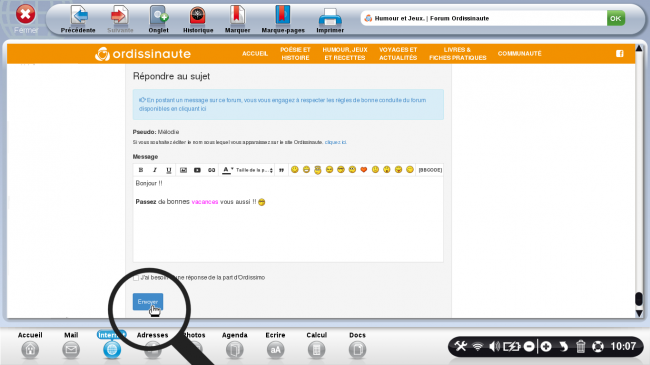The width and height of the screenshot is (650, 365).
Task: Open the Voyages et Actualités menu
Action: coord(398,54)
